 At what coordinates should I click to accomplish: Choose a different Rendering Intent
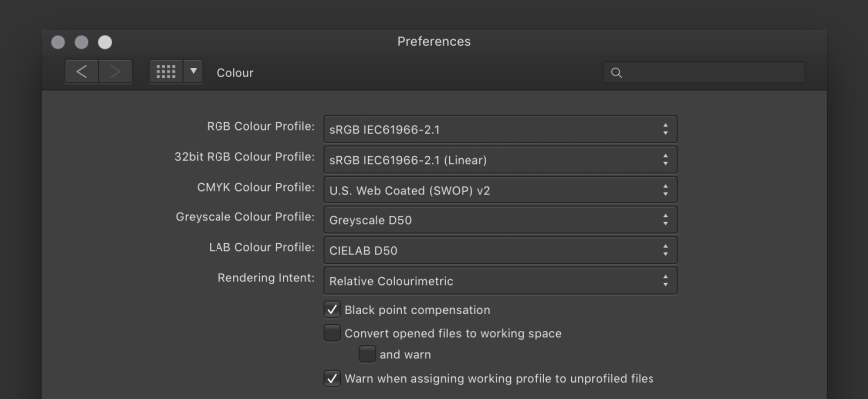point(501,281)
